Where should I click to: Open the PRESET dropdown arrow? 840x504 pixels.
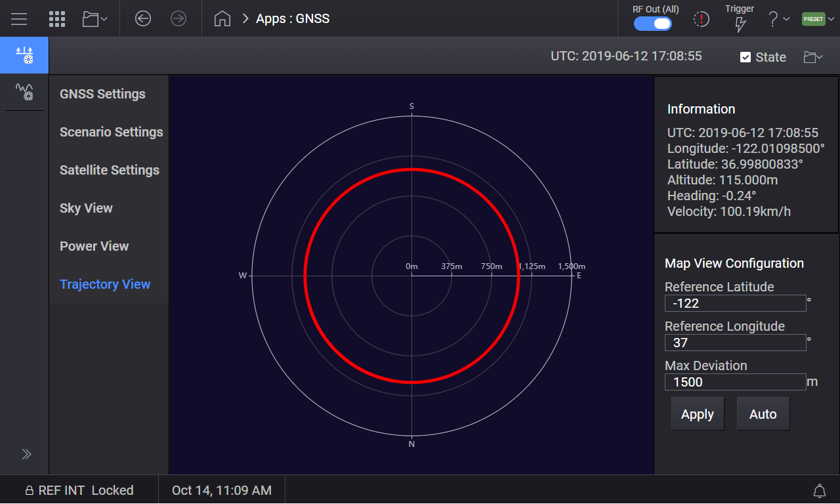(831, 19)
